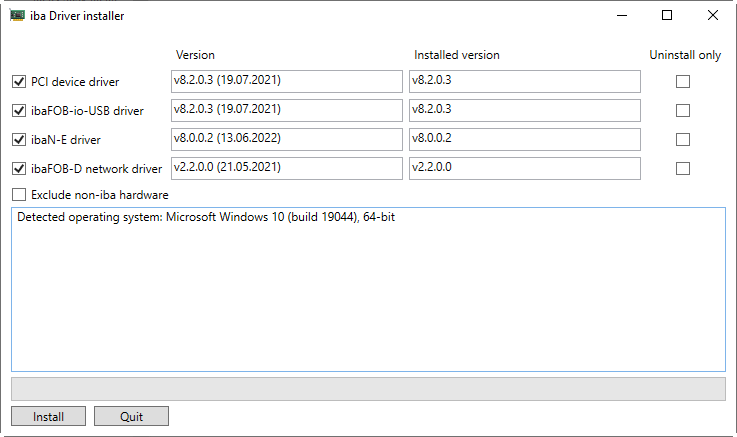
Task: Check Uninstall only for ibaFOB-io-USB driver
Action: (683, 111)
